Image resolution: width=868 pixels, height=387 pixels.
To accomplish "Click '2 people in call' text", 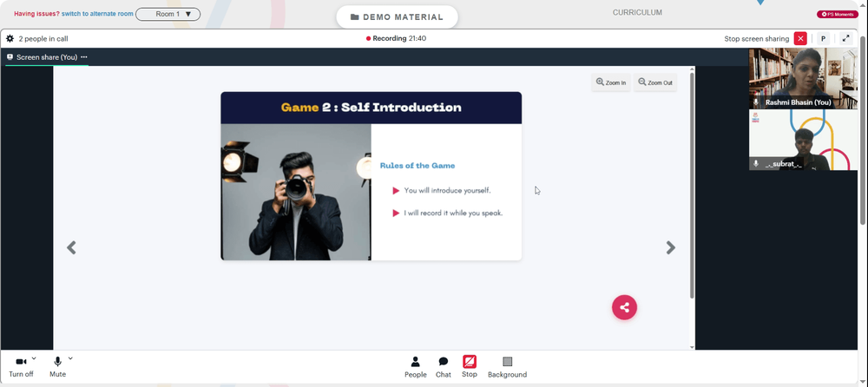I will tap(43, 39).
